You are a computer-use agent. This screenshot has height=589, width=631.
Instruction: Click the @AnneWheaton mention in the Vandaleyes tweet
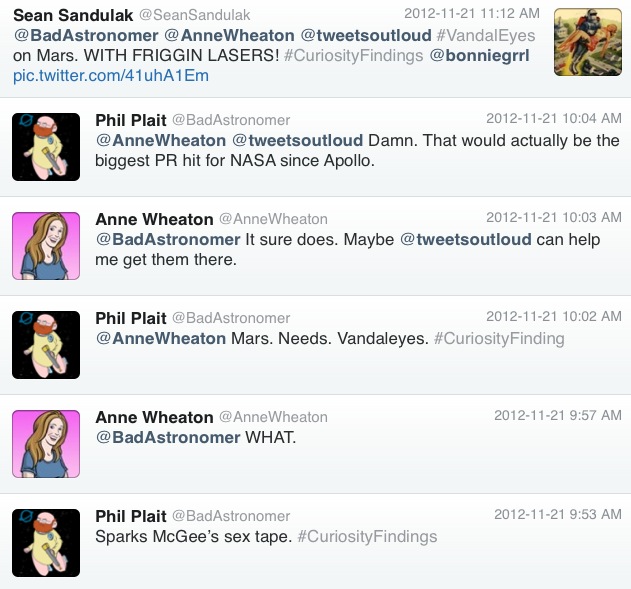[160, 338]
